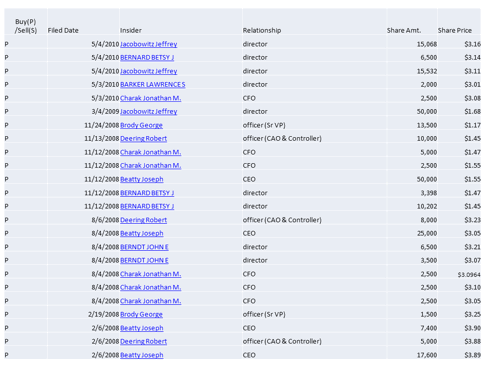Open Charak Jonathan M. link with 5,000 shares
The image size is (489, 367).
tap(150, 152)
